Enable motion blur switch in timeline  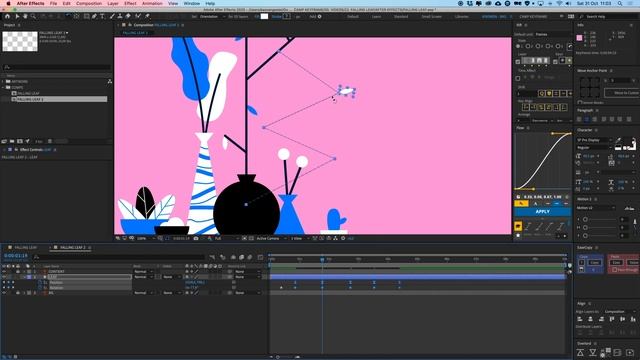pyautogui.click(x=250, y=257)
